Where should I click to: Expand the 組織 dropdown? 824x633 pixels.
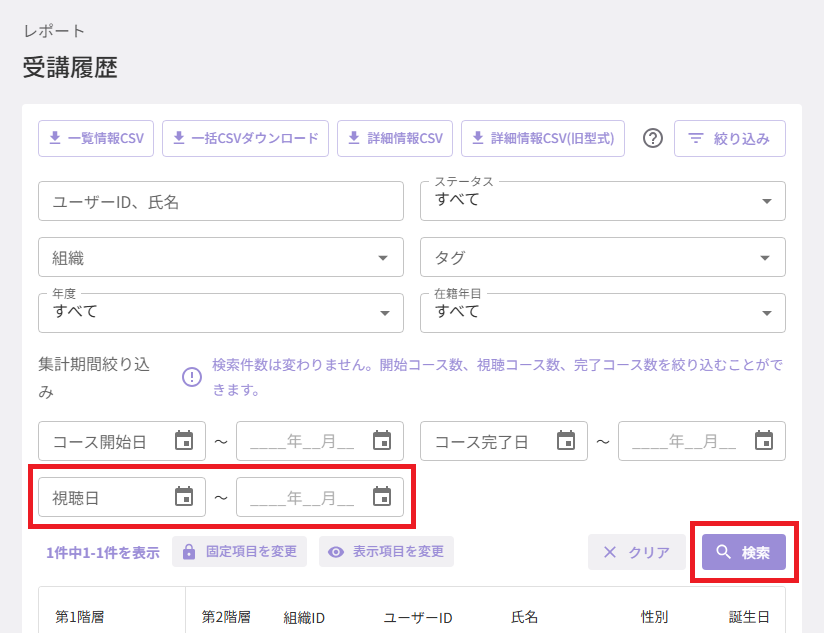(221, 257)
